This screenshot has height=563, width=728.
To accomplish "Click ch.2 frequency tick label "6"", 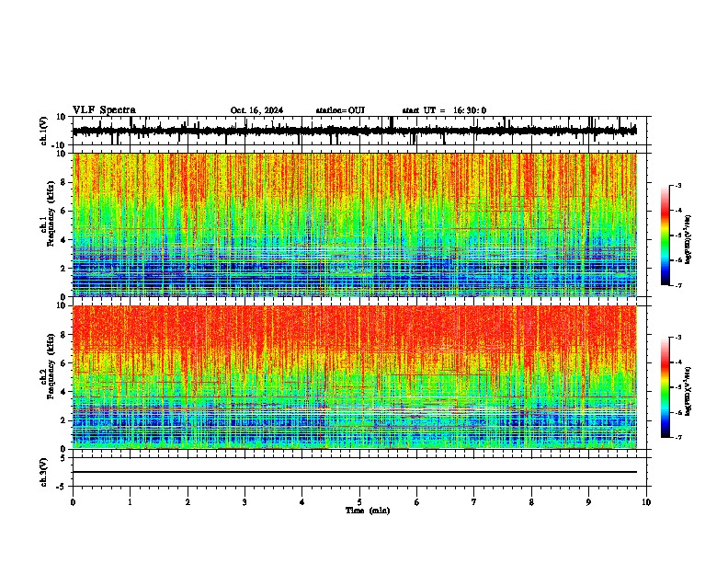I will pyautogui.click(x=64, y=363).
